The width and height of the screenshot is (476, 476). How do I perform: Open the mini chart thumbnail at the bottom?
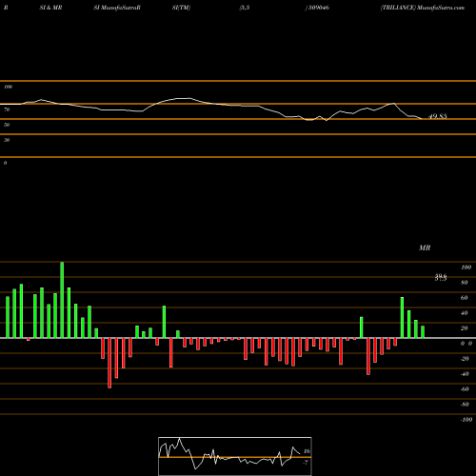(x=235, y=456)
